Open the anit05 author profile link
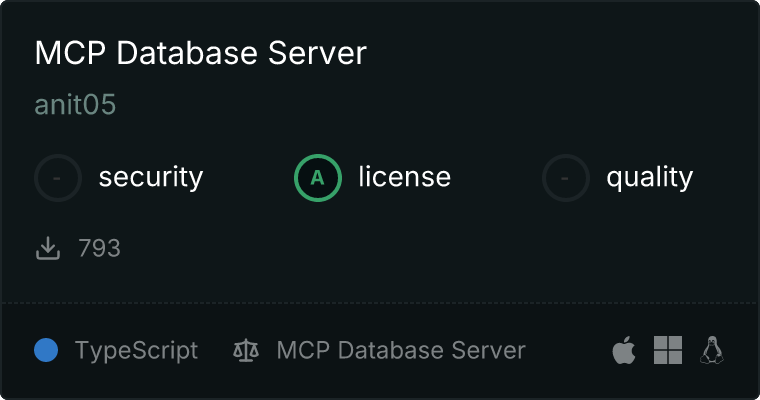The height and width of the screenshot is (400, 760). (x=75, y=105)
